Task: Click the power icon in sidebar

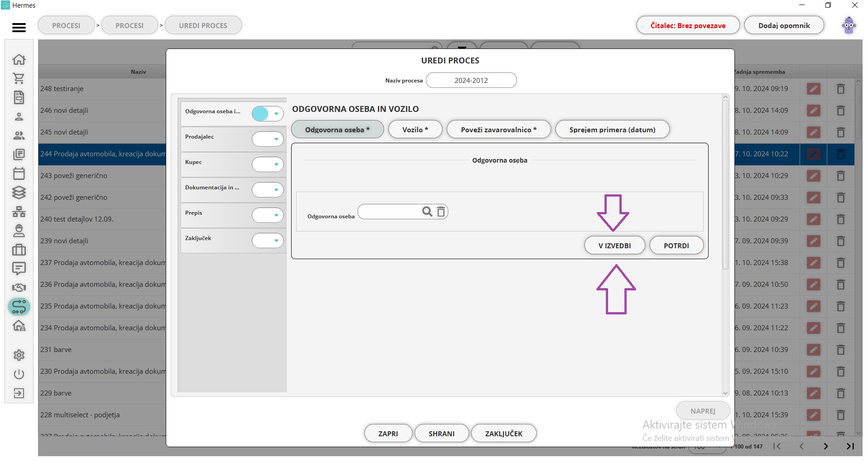Action: (x=19, y=374)
